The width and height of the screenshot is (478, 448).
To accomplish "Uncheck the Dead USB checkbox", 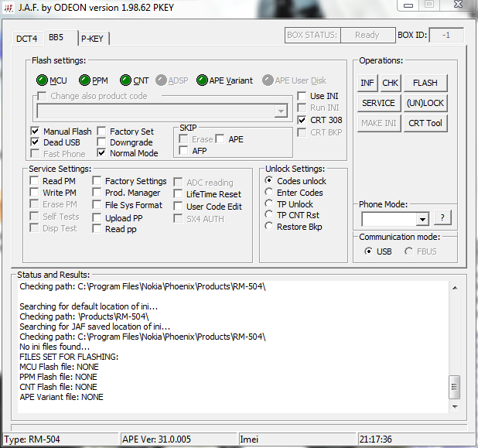I will [x=35, y=142].
